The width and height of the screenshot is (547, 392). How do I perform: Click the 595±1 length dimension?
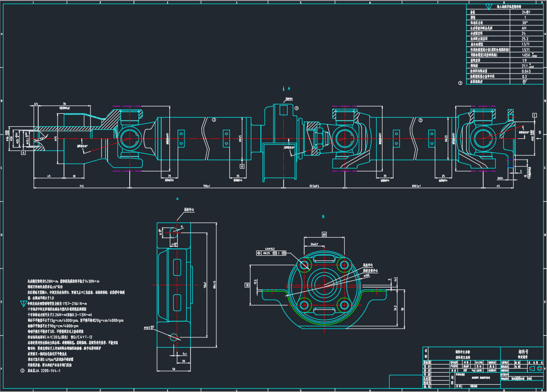(207, 186)
